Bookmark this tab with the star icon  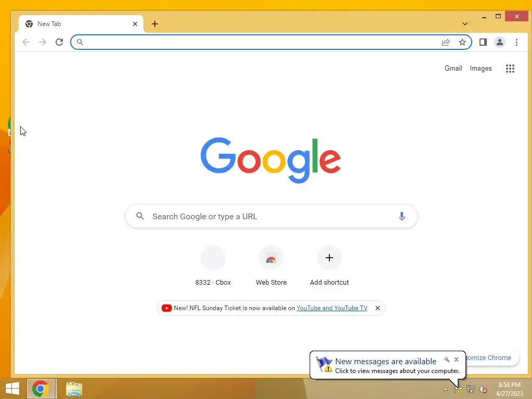pyautogui.click(x=462, y=42)
